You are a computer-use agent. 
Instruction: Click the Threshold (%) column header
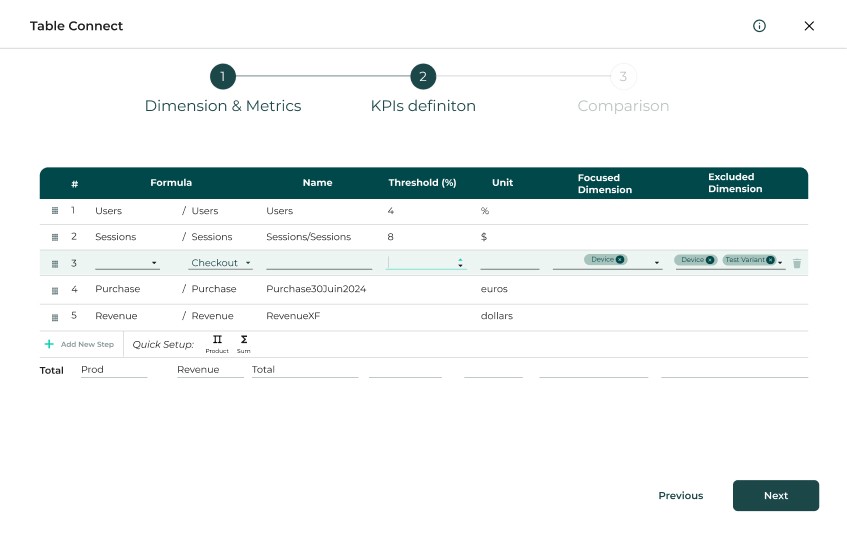(x=422, y=183)
